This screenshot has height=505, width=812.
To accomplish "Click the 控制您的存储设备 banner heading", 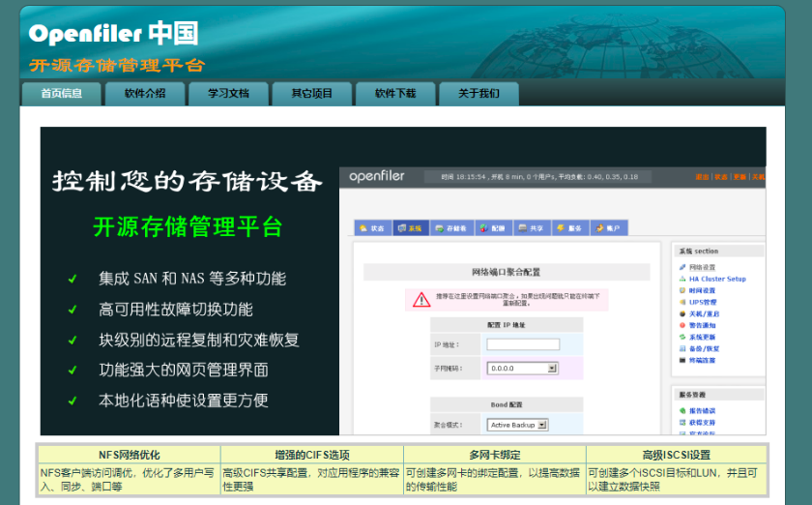I will [188, 182].
